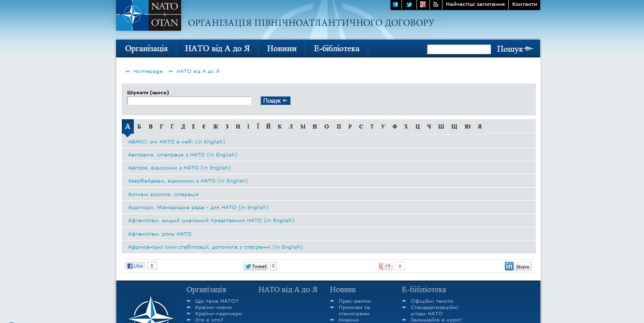Viewport: 644px width, 323px height.
Task: Select the letter Н tab
Action: click(315, 126)
